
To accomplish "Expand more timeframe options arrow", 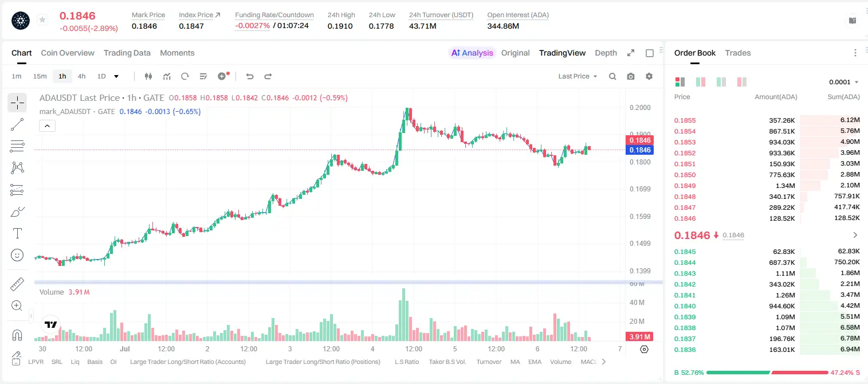I will 117,76.
